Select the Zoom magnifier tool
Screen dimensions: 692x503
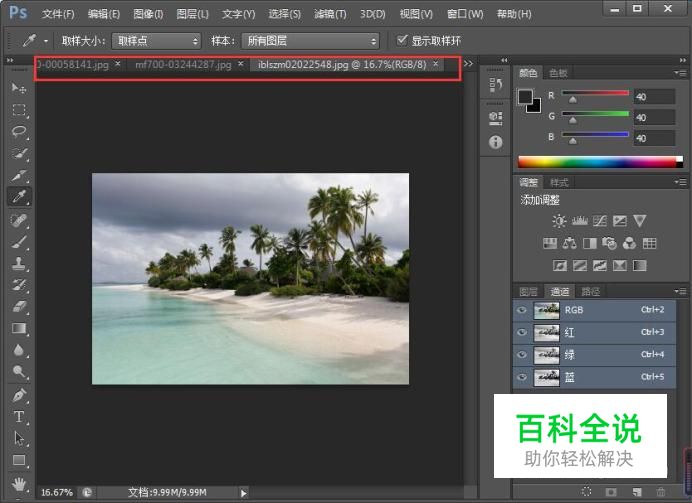coord(18,372)
